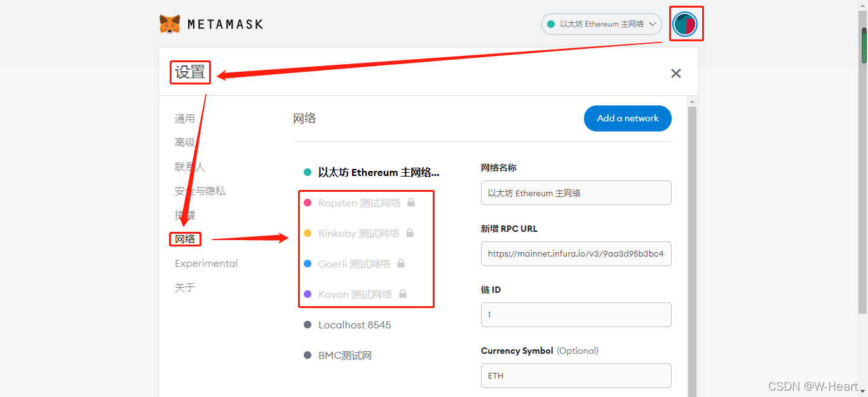Viewport: 868px width, 397px height.
Task: Select 以太坊 Ethereum 主网络 in the network list
Action: click(x=379, y=172)
